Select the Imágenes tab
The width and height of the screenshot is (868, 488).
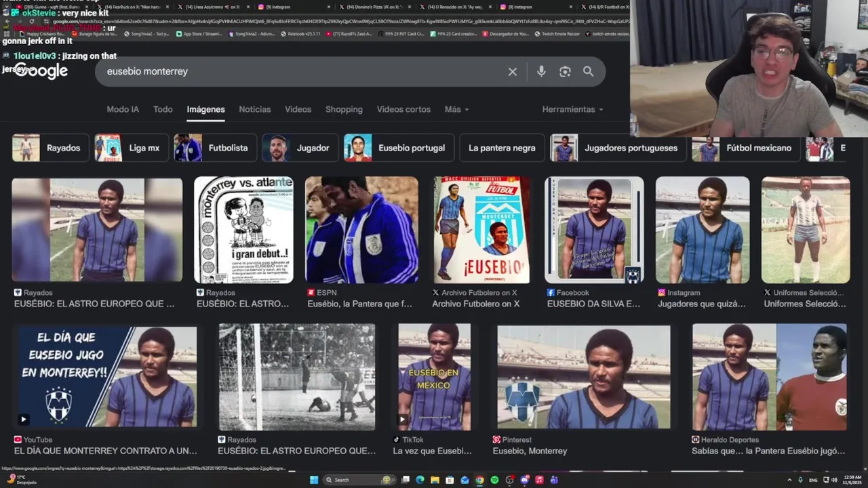click(x=206, y=109)
